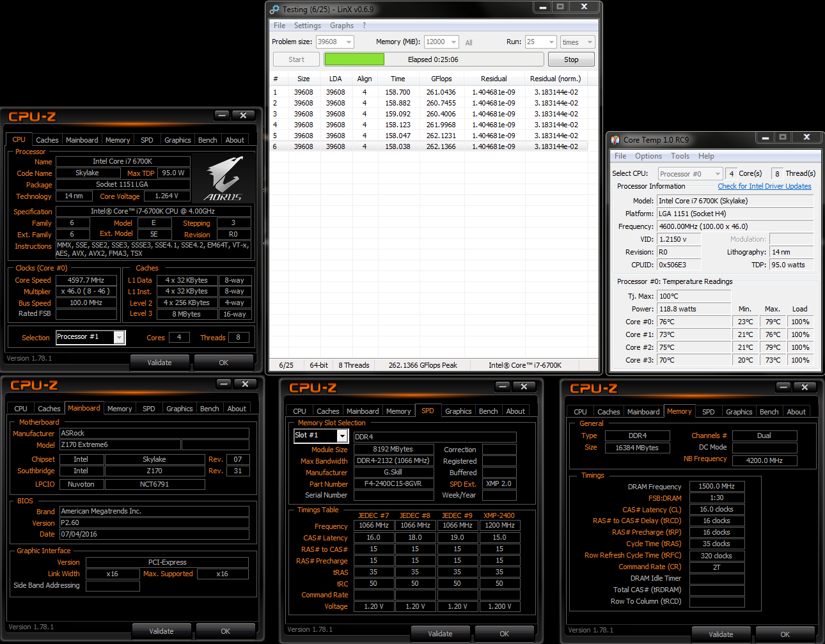Click the disabled LinX Start button
This screenshot has width=825, height=644.
coord(296,59)
